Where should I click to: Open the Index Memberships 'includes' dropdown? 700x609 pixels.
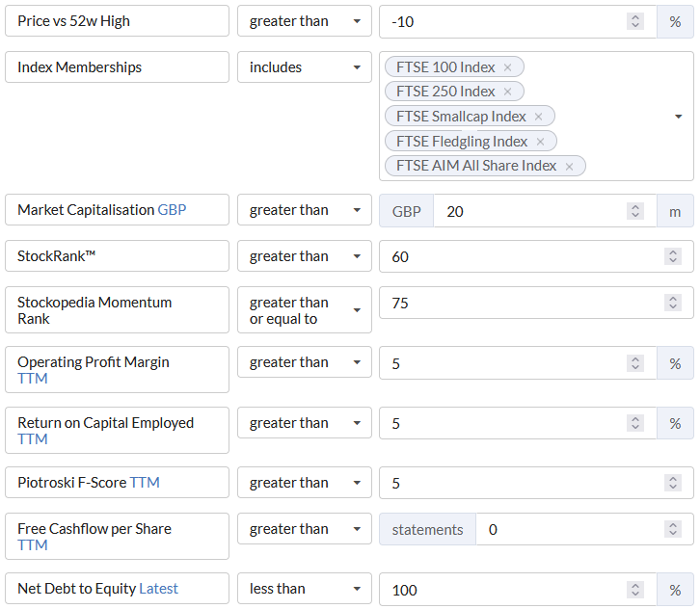(304, 67)
